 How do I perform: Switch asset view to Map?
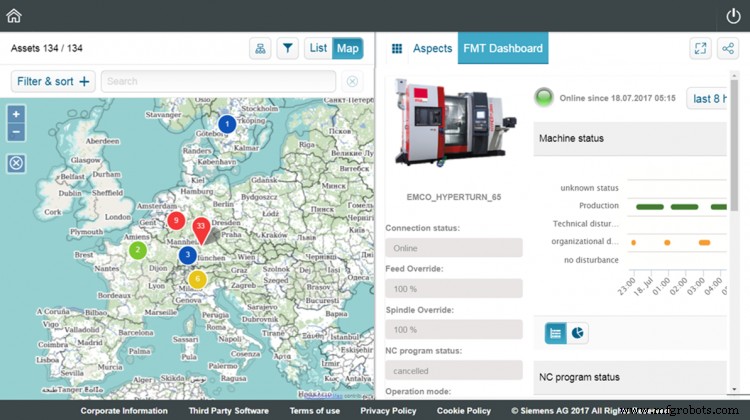pyautogui.click(x=347, y=48)
